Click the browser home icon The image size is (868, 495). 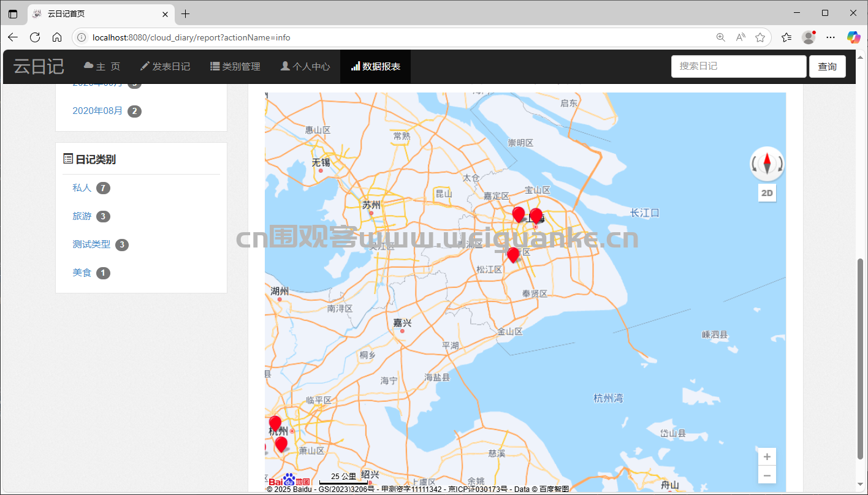tap(57, 37)
